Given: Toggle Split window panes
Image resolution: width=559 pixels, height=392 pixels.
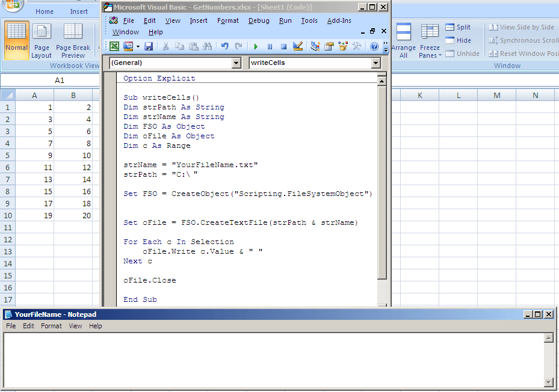Looking at the screenshot, I should point(458,27).
